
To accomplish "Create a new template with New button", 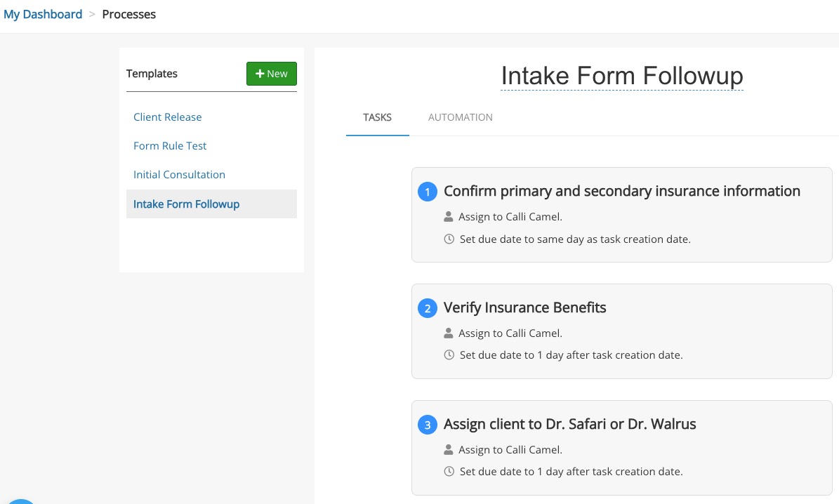I will (x=272, y=74).
